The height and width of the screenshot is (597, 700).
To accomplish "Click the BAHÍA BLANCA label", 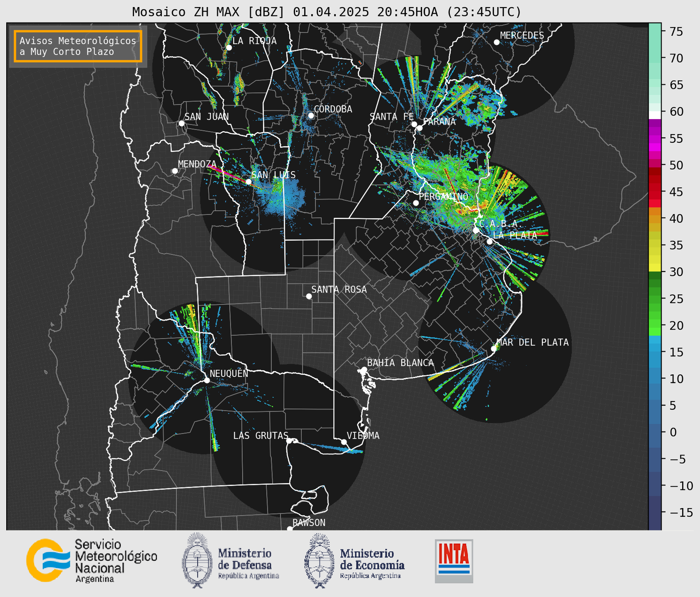I will point(400,363).
